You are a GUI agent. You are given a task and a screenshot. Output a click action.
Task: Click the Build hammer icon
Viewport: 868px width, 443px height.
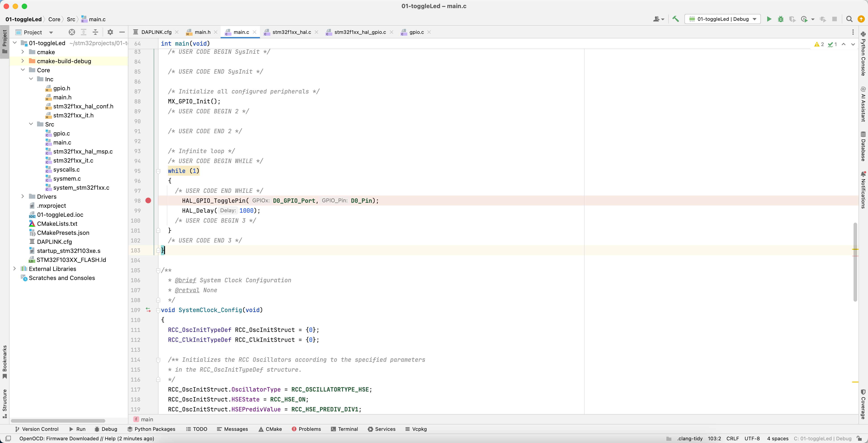click(x=675, y=19)
